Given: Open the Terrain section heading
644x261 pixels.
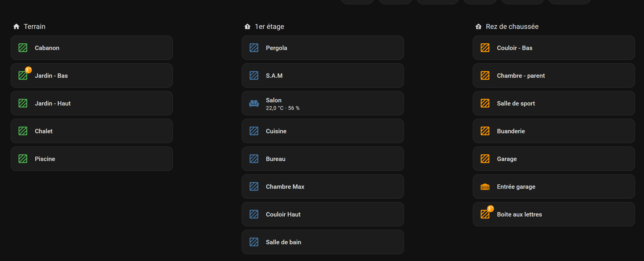Looking at the screenshot, I should [x=34, y=27].
